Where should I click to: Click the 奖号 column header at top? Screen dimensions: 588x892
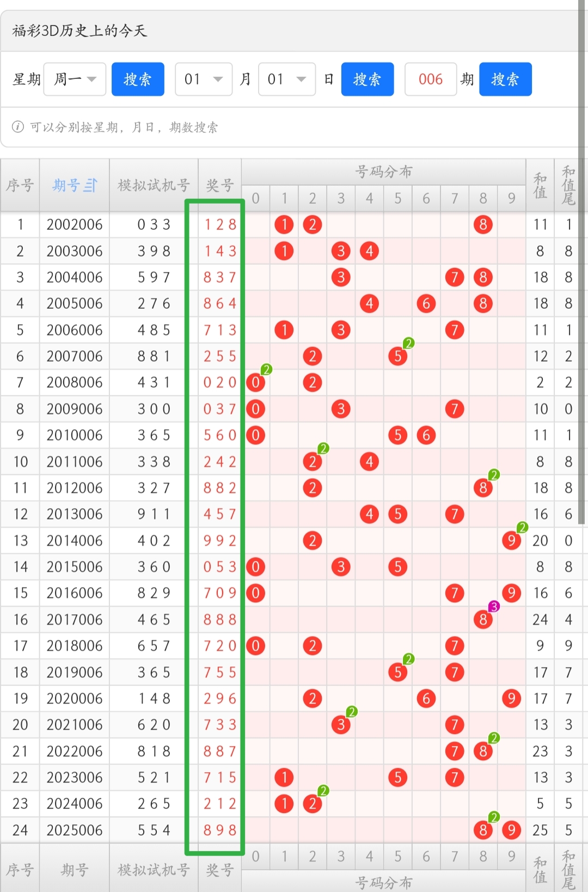click(220, 186)
